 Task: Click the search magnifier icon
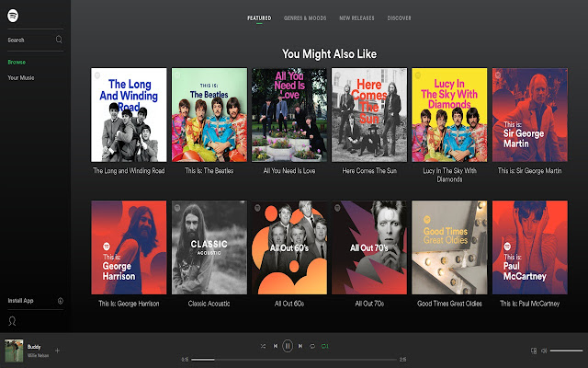[59, 40]
